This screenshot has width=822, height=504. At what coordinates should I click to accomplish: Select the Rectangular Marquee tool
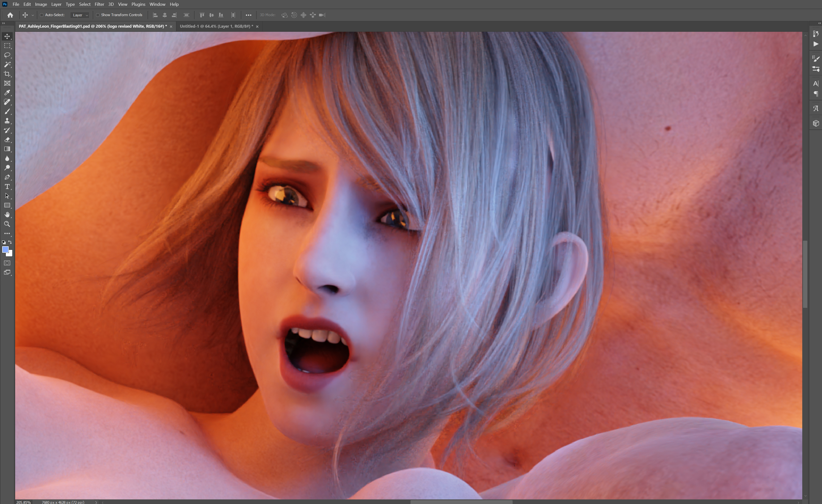click(x=7, y=46)
